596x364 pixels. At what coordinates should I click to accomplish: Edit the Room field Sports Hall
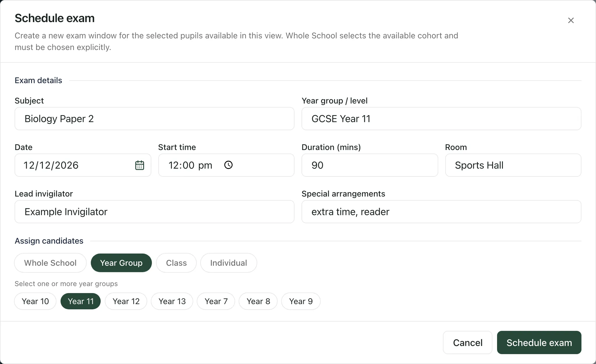[513, 165]
